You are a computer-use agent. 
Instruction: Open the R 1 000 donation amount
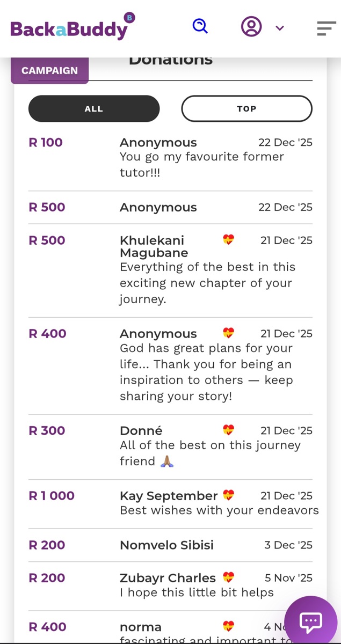[x=52, y=495]
